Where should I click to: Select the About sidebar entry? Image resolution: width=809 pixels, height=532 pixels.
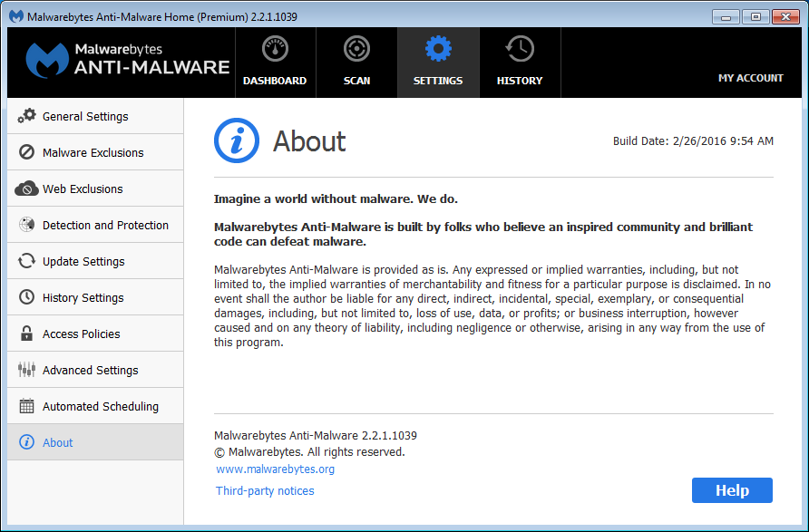point(95,442)
